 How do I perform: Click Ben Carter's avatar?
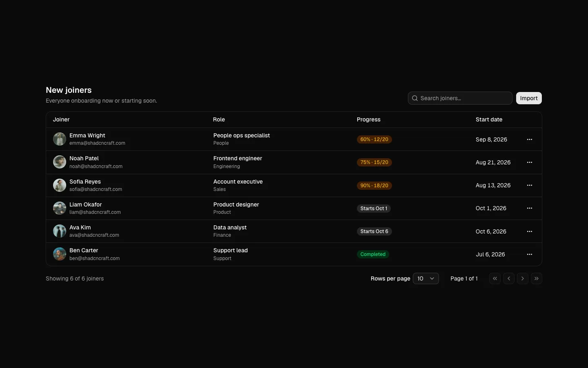(60, 254)
